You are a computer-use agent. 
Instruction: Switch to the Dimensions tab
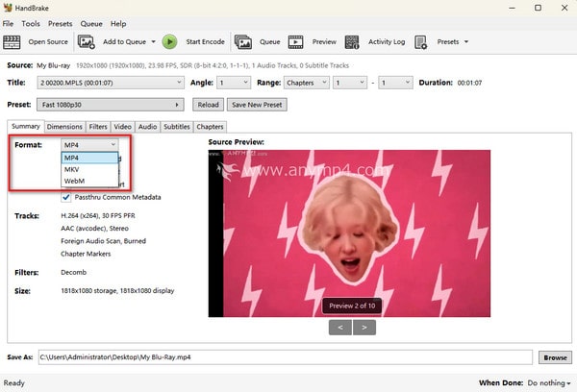pyautogui.click(x=64, y=127)
